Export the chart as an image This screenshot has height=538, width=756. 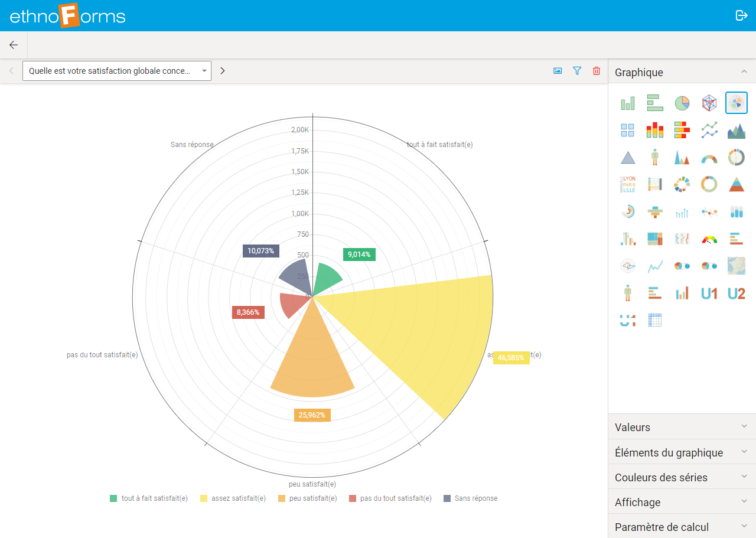[558, 71]
